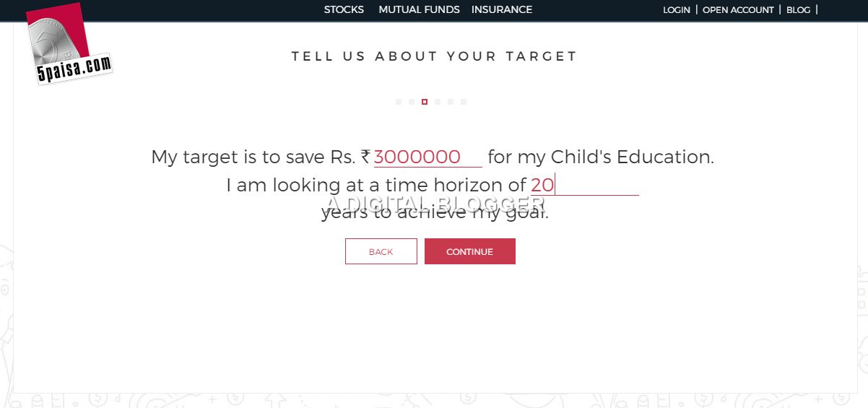Viewport: 868px width, 408px height.
Task: Select the fourth step indicator dot
Action: click(438, 102)
